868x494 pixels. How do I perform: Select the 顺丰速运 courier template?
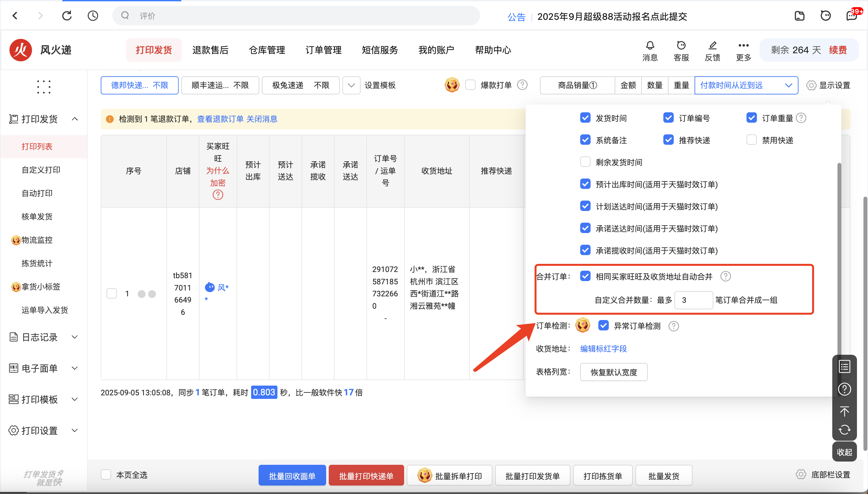(220, 85)
